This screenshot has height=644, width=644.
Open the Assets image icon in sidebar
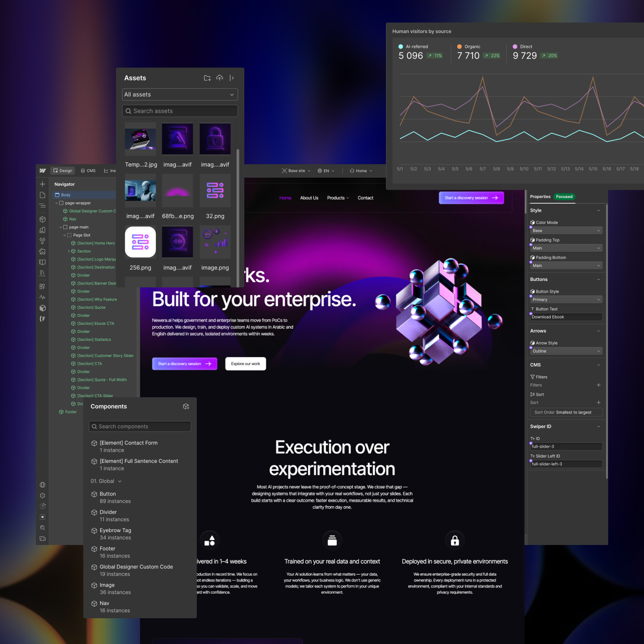point(42,252)
